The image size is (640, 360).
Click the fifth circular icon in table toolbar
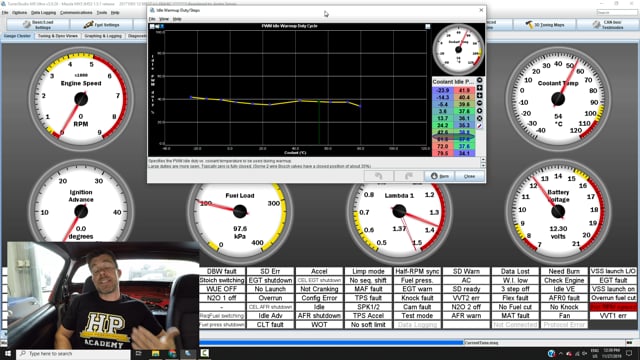480,111
